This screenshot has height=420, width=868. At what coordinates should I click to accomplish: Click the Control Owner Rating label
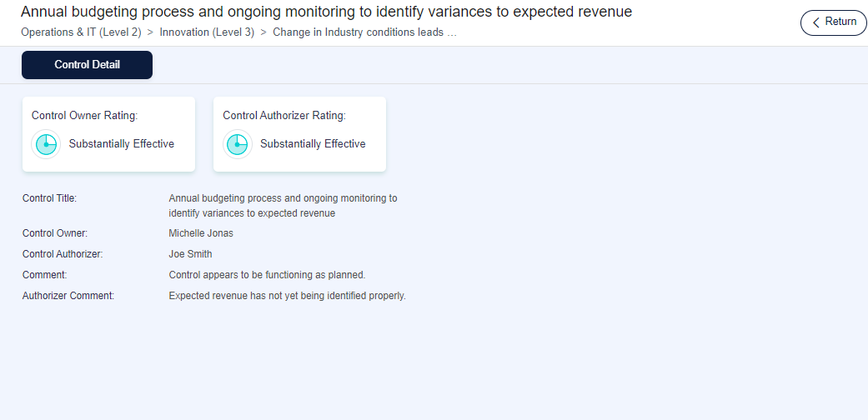(84, 116)
